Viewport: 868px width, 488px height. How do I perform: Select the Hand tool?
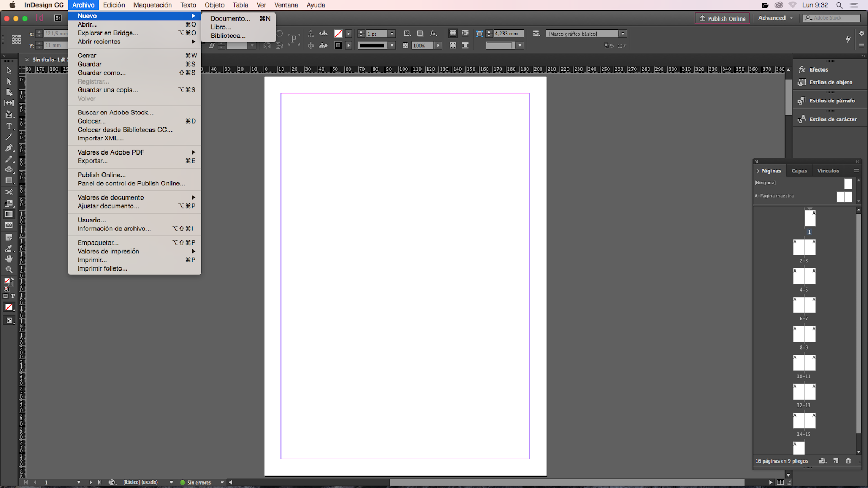[x=9, y=258]
